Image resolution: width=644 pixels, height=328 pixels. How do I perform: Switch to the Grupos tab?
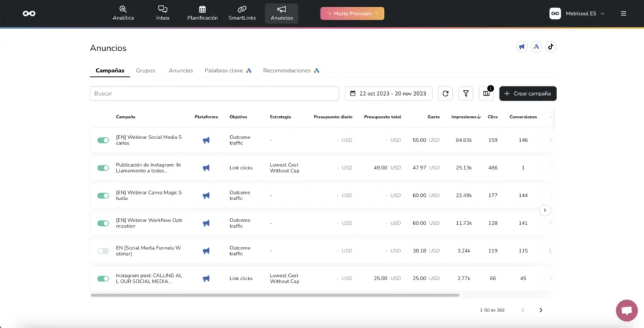click(x=145, y=71)
